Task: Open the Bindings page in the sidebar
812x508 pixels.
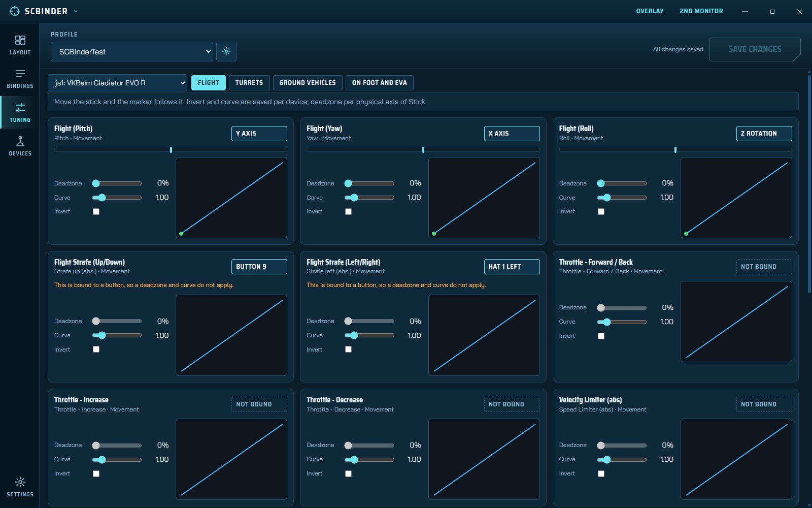Action: click(x=20, y=79)
